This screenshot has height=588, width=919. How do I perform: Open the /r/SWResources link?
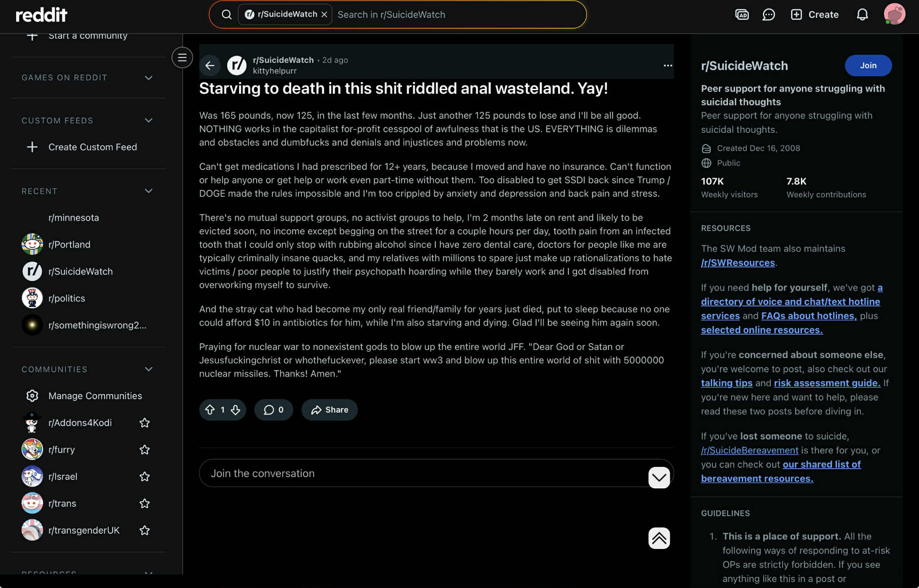[738, 263]
